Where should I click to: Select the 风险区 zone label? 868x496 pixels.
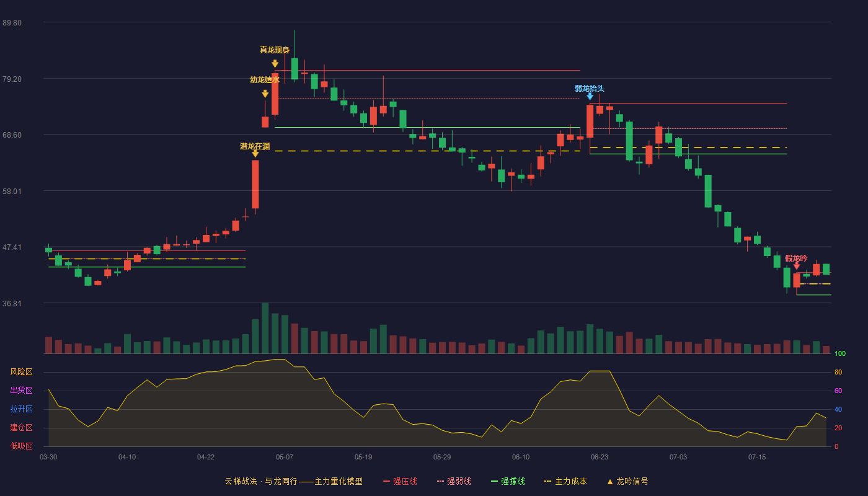click(21, 372)
